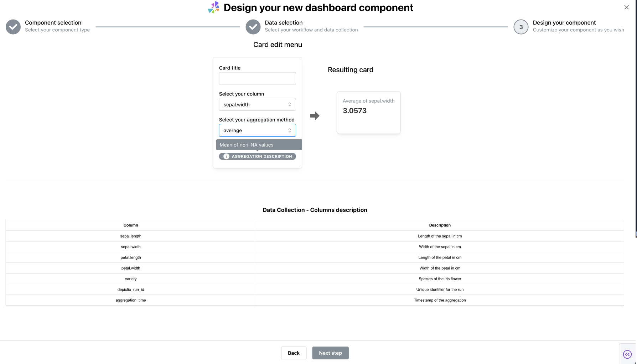Click the double chevron collapse icon
The image size is (637, 364).
627,354
